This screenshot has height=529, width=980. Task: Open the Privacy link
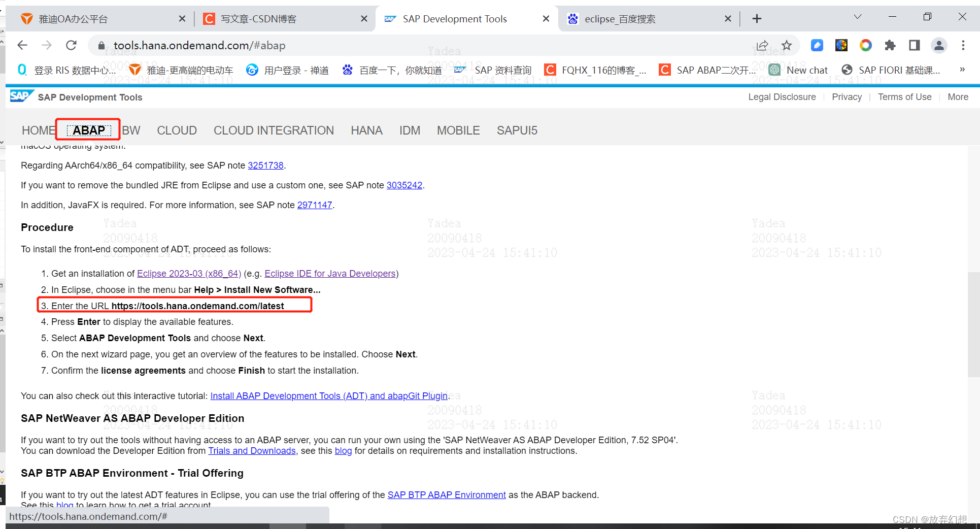click(x=847, y=97)
